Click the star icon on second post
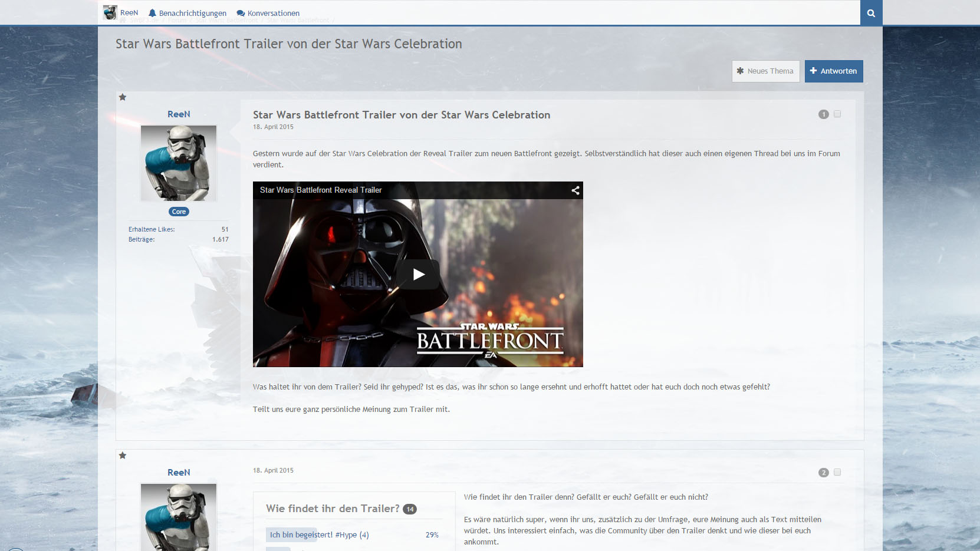Screen dimensions: 980x551 pyautogui.click(x=123, y=456)
